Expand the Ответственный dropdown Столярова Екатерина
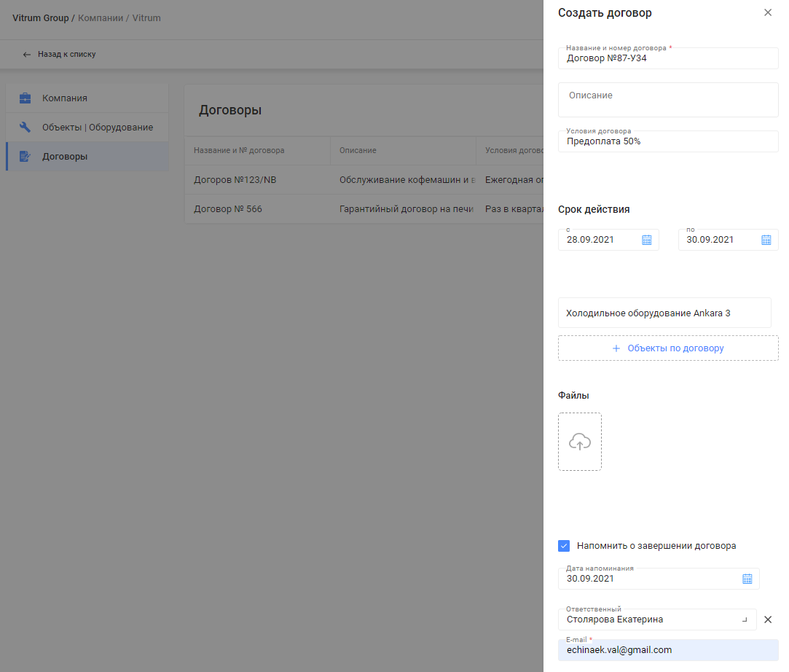Viewport: 789px width, 672px height. 745,620
